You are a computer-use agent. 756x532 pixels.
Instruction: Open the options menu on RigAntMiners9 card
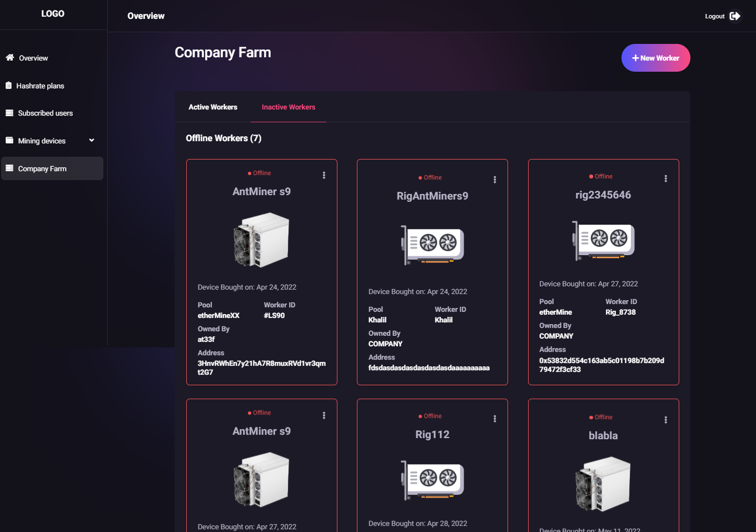(x=495, y=180)
